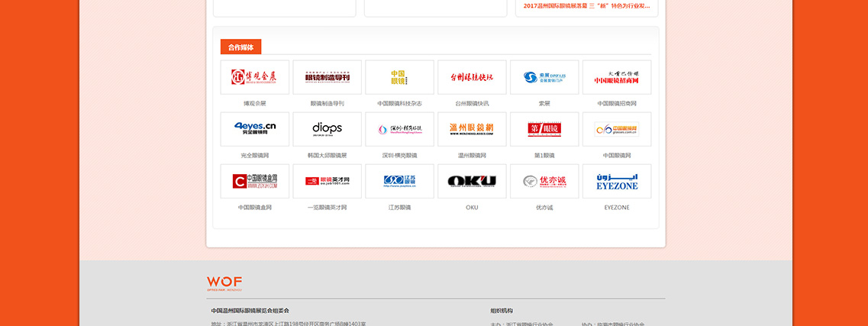Follow the EYEZONE caption link
This screenshot has height=326, width=868.
pyautogui.click(x=618, y=208)
